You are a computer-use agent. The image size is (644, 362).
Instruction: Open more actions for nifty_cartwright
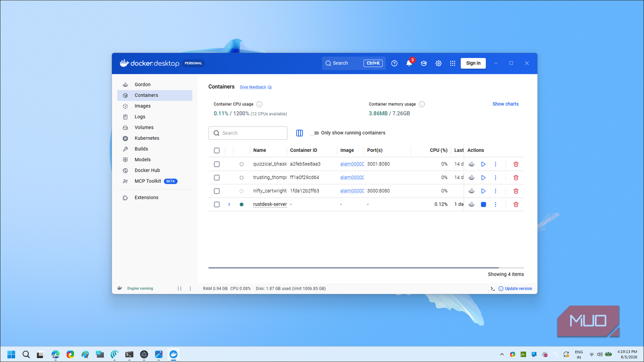pyautogui.click(x=496, y=191)
